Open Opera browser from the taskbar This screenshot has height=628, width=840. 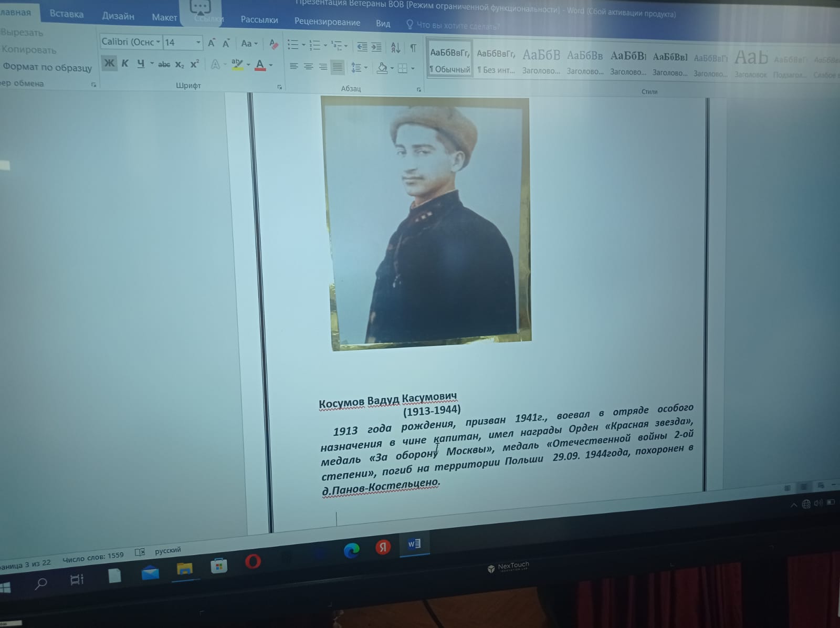253,561
